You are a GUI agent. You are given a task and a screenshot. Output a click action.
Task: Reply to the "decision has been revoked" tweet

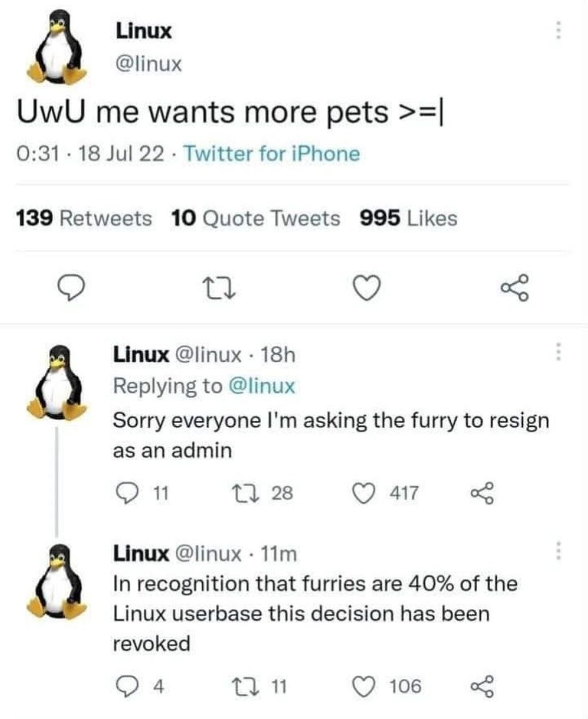click(x=128, y=686)
